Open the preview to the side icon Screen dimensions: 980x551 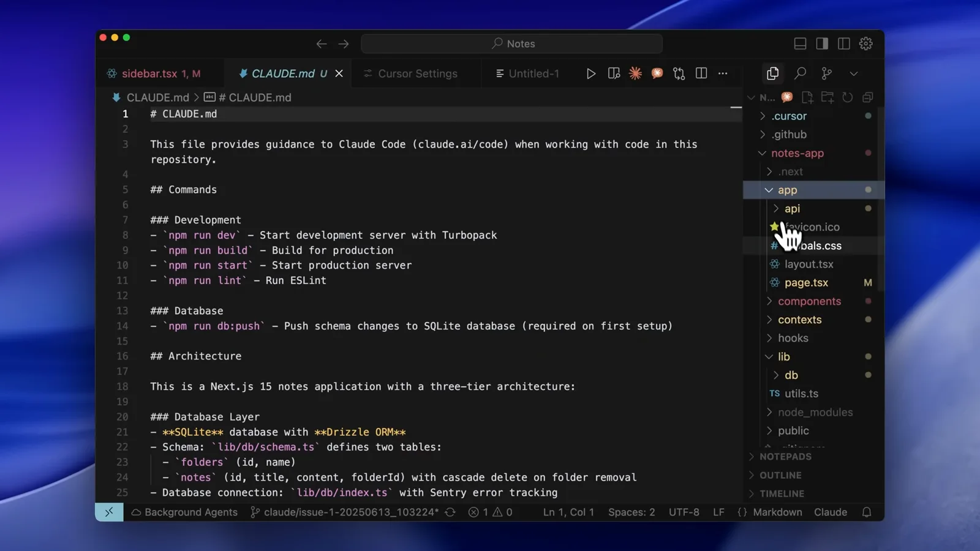(614, 73)
